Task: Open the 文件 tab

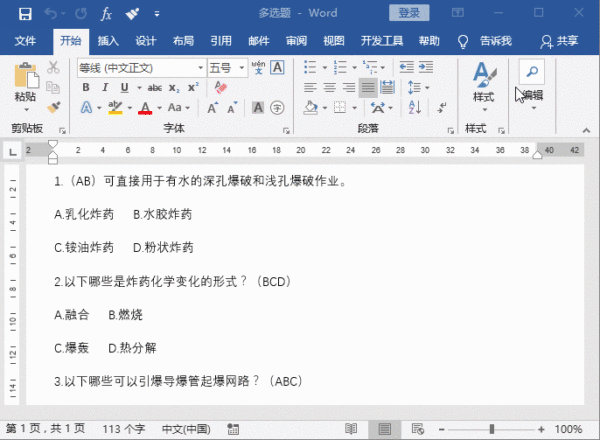Action: [25, 41]
